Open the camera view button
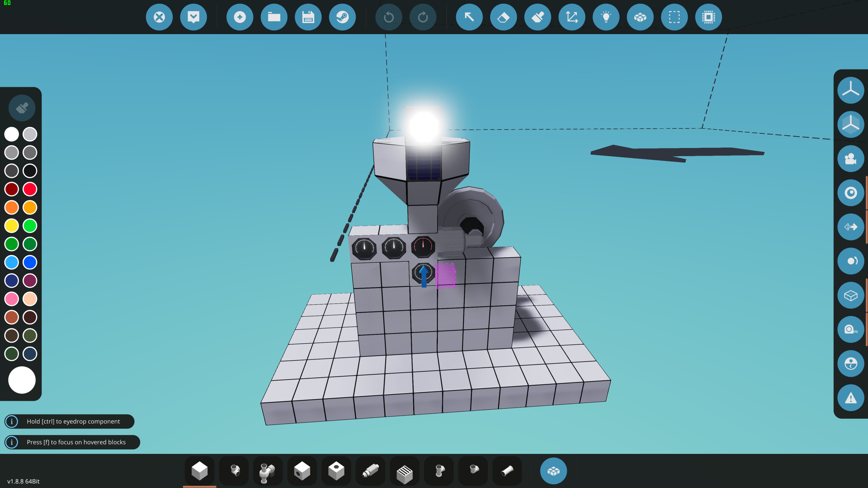The image size is (868, 488). click(x=850, y=159)
